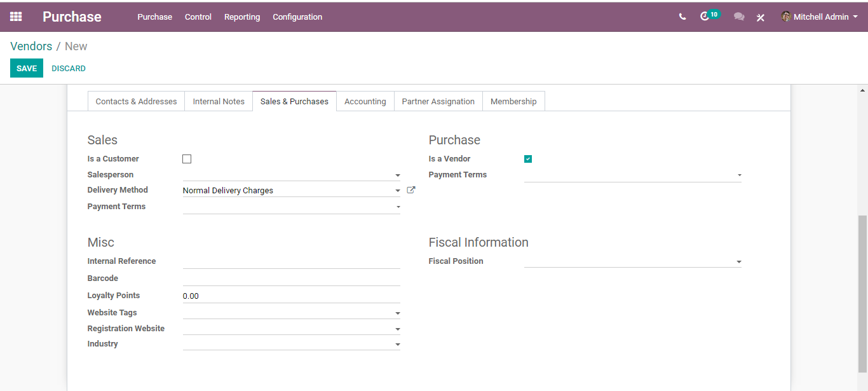Expand the Salesperson dropdown
This screenshot has width=868, height=391.
click(x=292, y=175)
